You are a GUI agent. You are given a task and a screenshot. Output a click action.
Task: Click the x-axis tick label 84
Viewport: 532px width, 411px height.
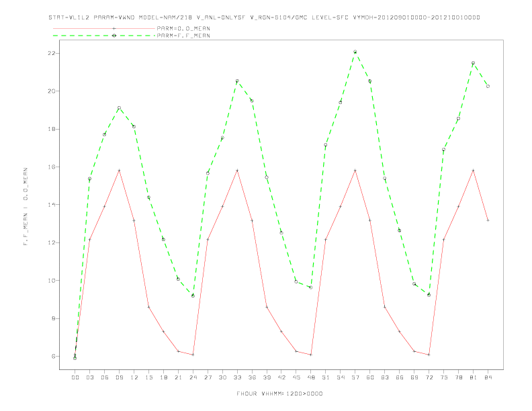tap(488, 377)
